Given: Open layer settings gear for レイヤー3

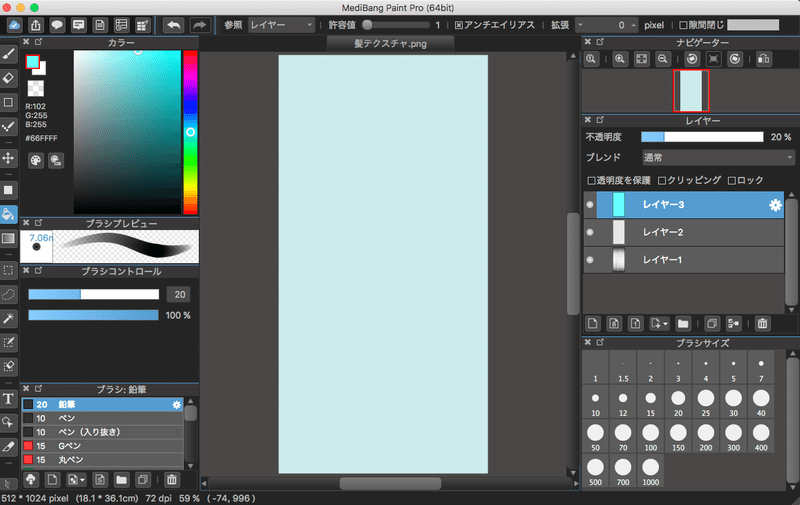Looking at the screenshot, I should tap(775, 205).
